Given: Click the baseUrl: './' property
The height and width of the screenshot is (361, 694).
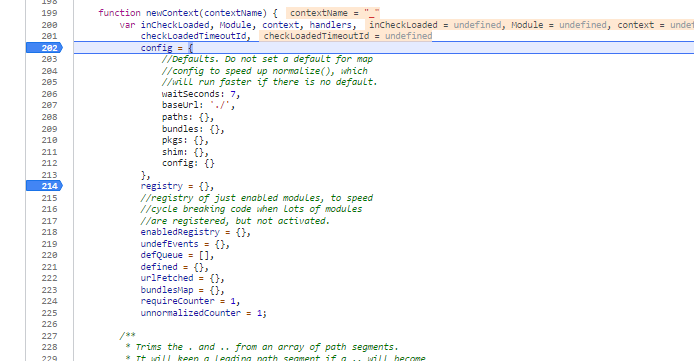Looking at the screenshot, I should pos(198,105).
